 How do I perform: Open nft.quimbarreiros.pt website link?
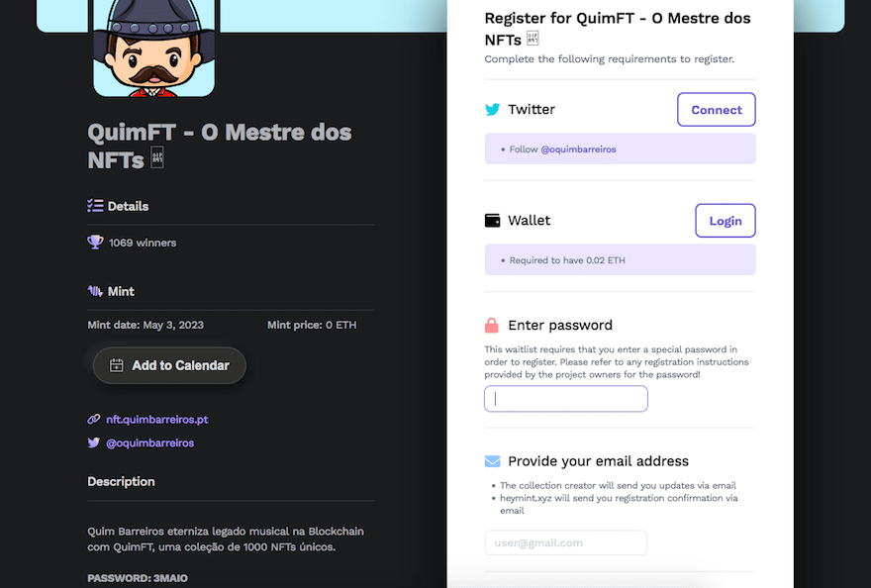157,419
